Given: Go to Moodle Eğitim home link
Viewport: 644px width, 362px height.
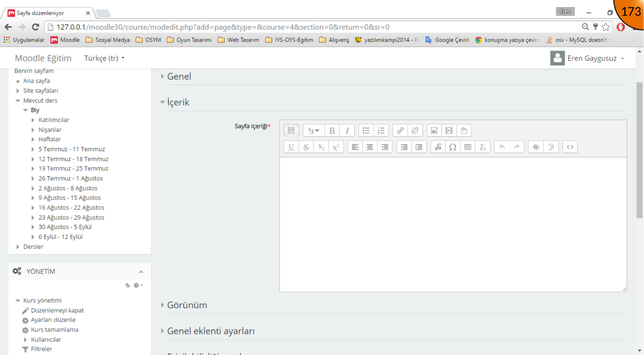Looking at the screenshot, I should pyautogui.click(x=43, y=58).
